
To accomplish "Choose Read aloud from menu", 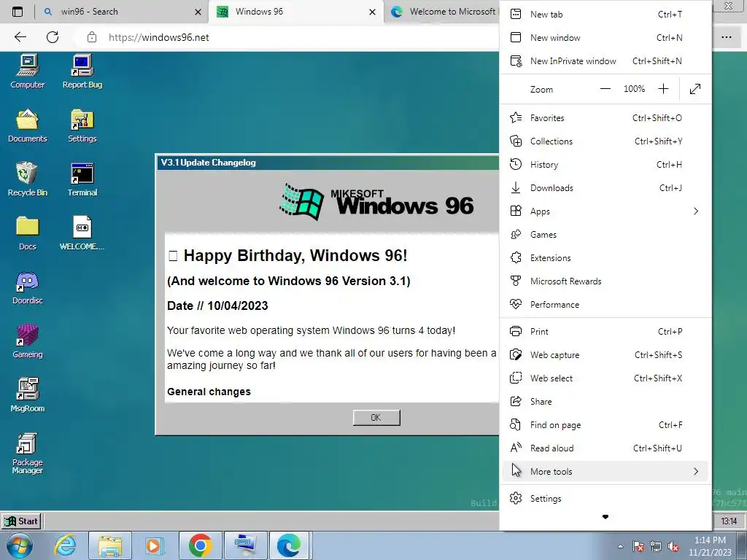I will point(605,448).
